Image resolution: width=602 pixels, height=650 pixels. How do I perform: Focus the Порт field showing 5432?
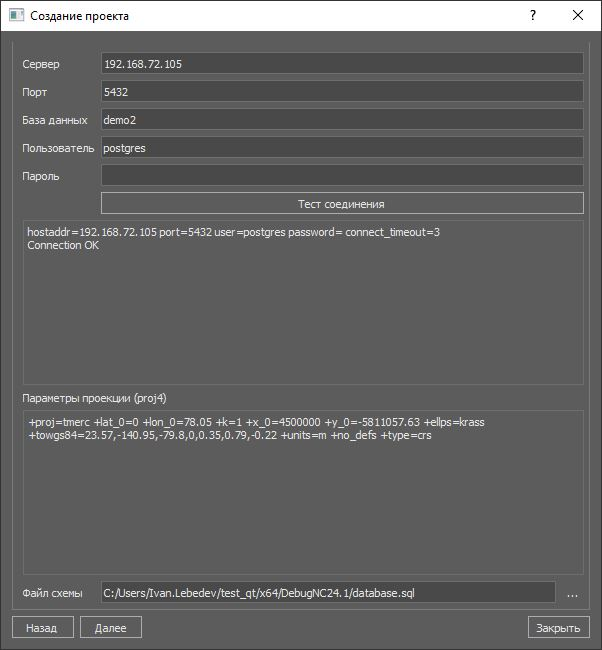click(x=342, y=92)
